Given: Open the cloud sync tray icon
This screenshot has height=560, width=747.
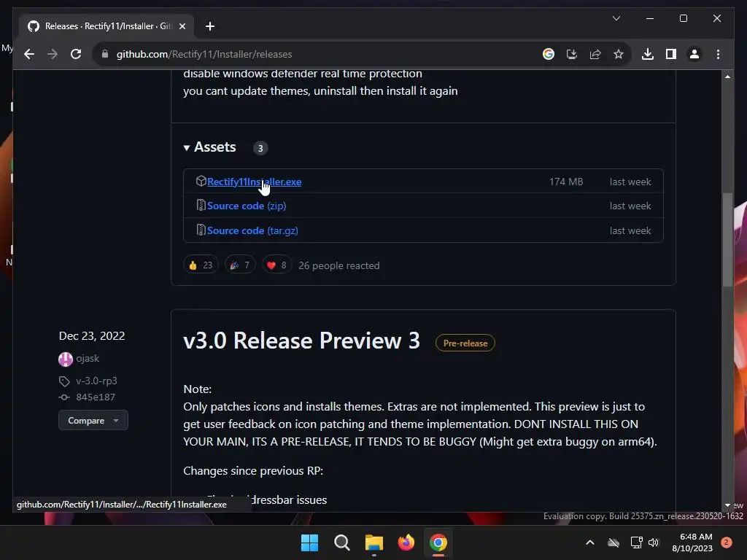Looking at the screenshot, I should (613, 542).
